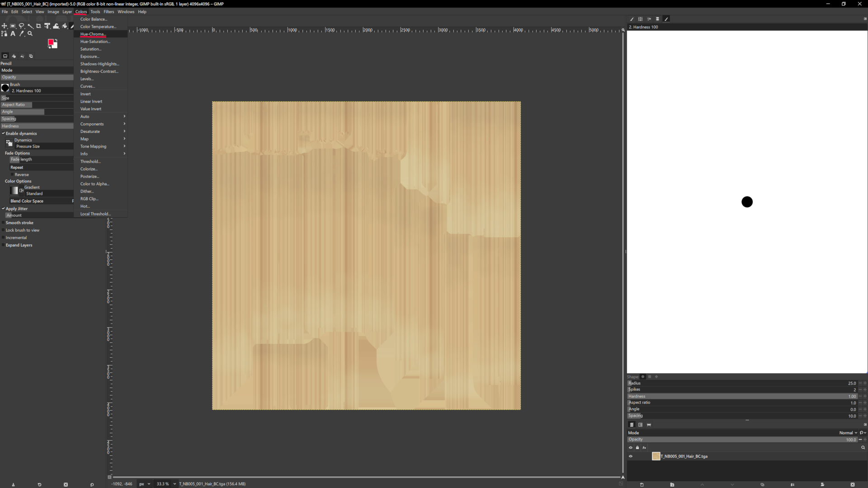Toggle Reverse fade option checkbox
The image size is (868, 488).
pos(12,175)
